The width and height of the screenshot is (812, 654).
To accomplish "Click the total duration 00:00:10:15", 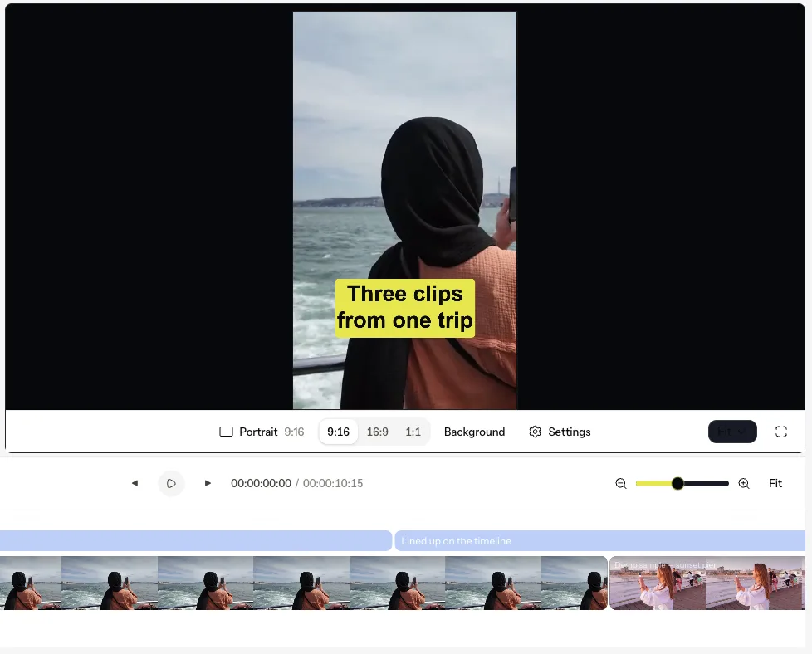I will (x=333, y=483).
